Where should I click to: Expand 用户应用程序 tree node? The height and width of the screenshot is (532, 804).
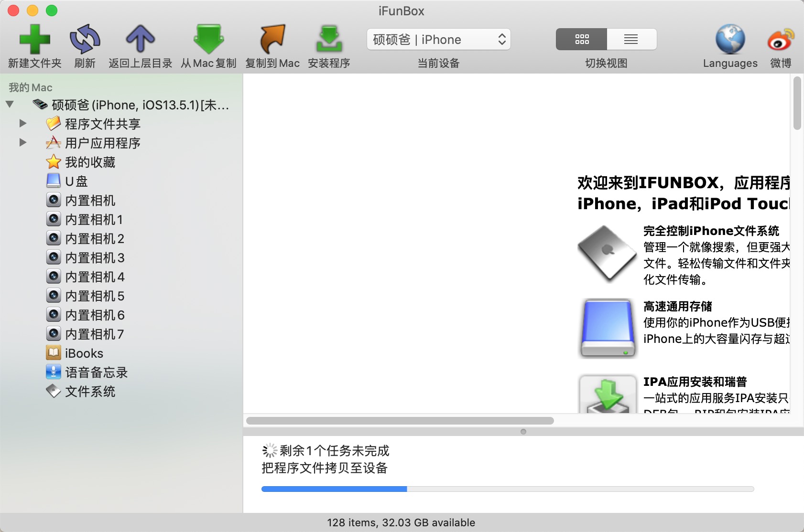click(x=22, y=143)
